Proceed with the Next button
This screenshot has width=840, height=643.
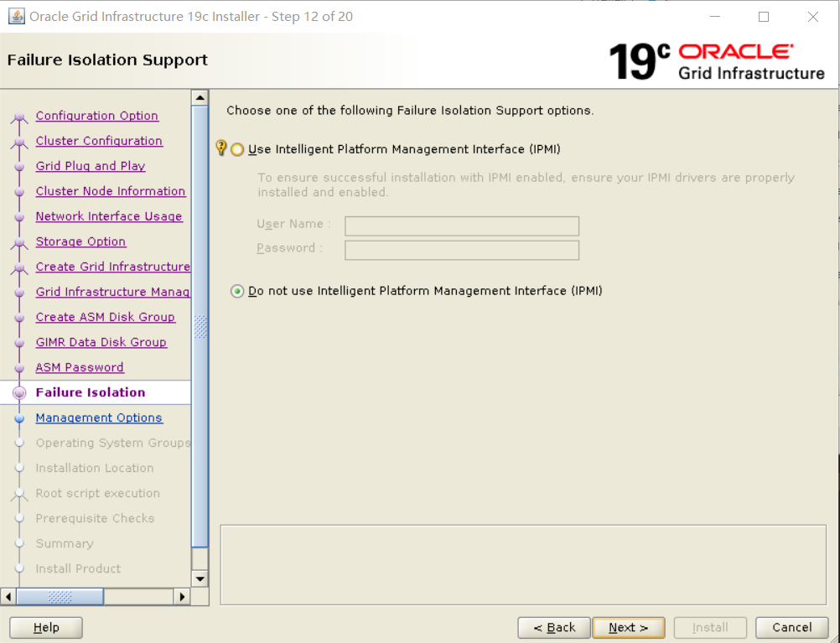point(629,627)
